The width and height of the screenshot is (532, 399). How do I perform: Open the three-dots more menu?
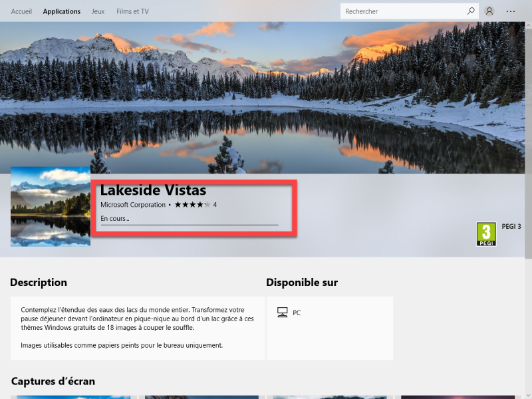511,11
